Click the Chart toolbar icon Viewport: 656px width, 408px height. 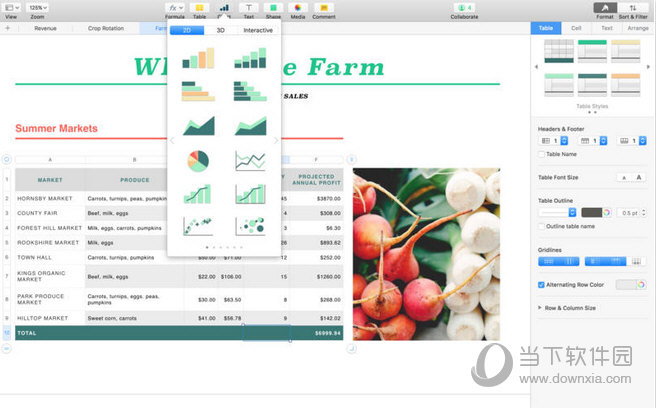[x=224, y=8]
